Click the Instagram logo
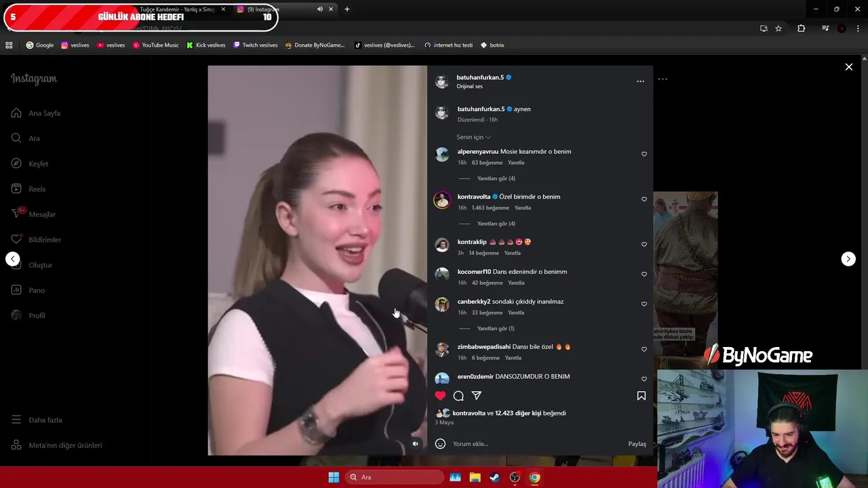868x488 pixels. pos(34,79)
